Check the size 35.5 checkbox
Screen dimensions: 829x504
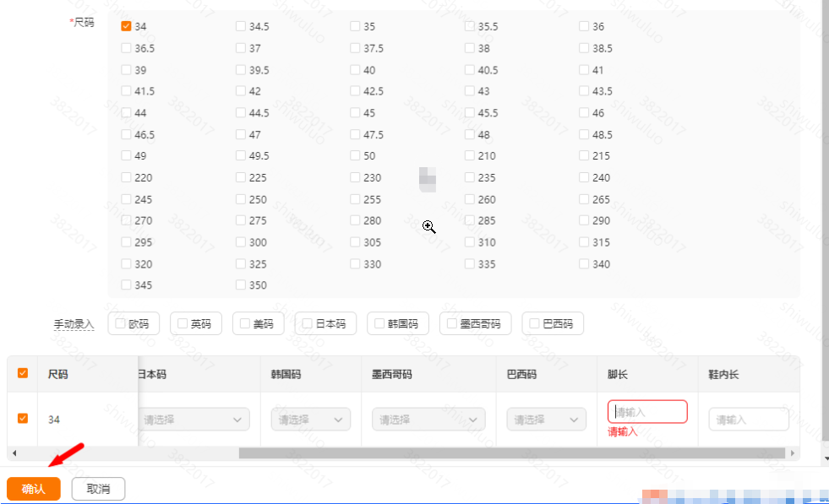[x=469, y=26]
